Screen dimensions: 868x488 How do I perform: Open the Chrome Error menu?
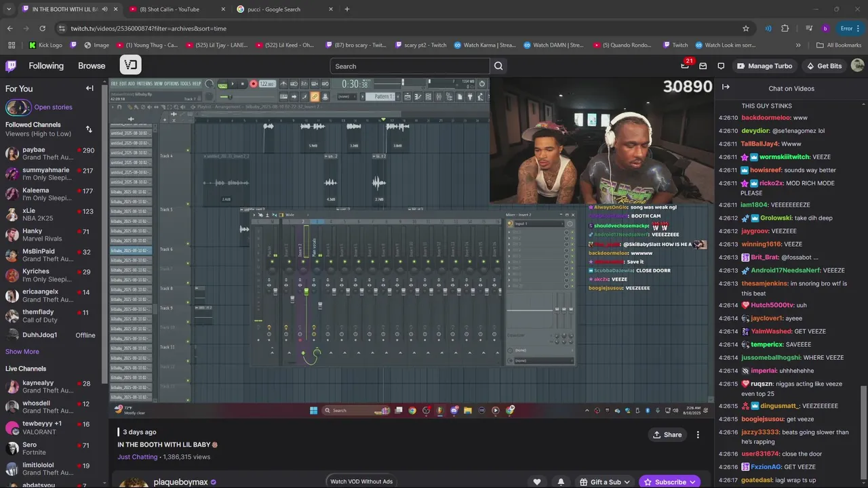pyautogui.click(x=850, y=28)
